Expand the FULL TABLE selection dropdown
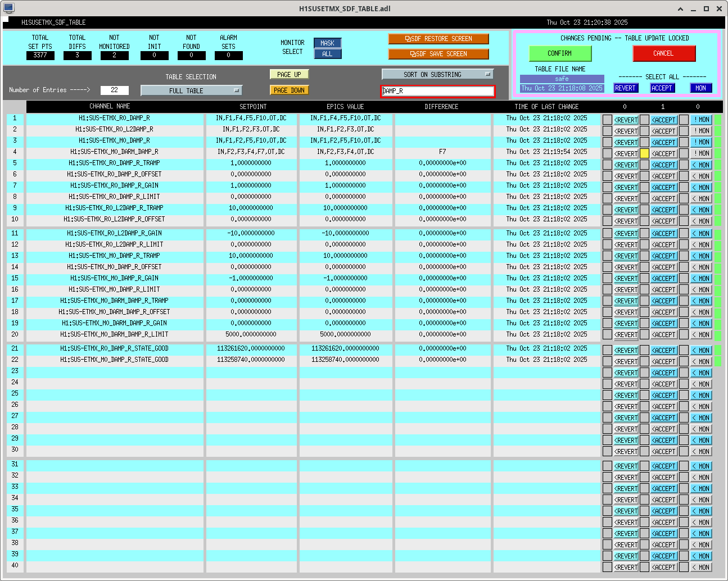The height and width of the screenshot is (581, 728). [x=191, y=90]
